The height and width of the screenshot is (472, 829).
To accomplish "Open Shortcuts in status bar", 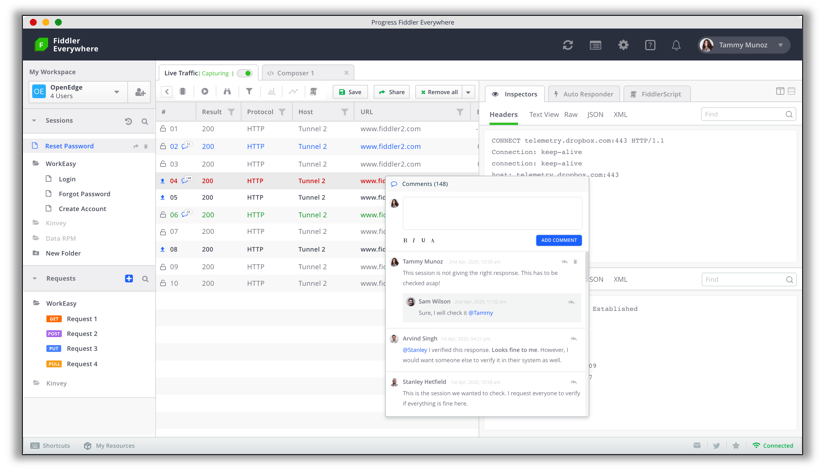I will (50, 446).
